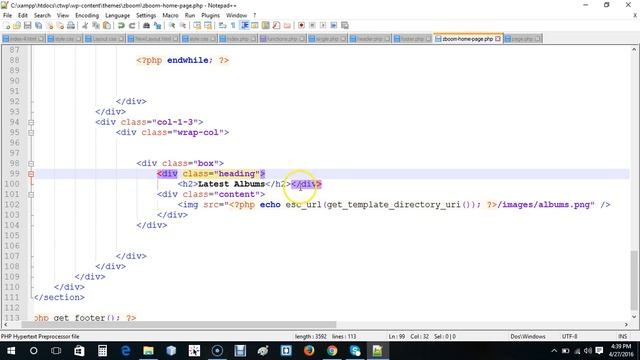This screenshot has height=360, width=640.
Task: Run macro multiple times icon
Action: tap(333, 25)
